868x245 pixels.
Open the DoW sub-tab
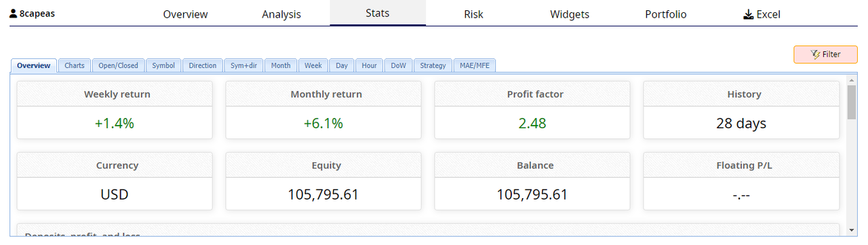(x=399, y=66)
